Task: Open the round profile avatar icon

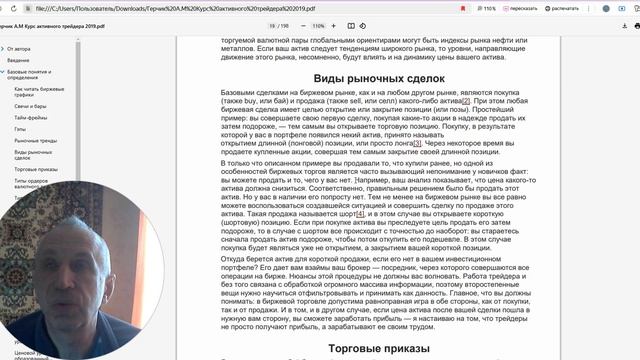Action: tap(606, 8)
